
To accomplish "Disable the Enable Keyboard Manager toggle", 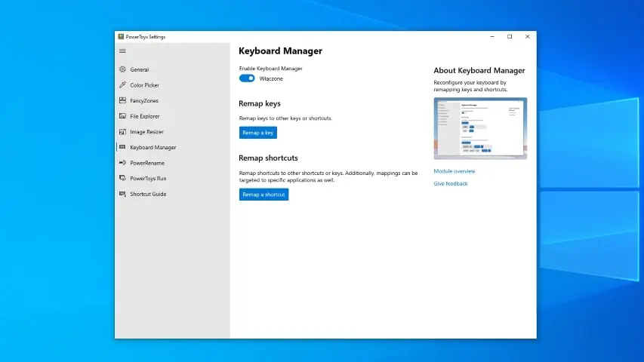I will [x=247, y=78].
